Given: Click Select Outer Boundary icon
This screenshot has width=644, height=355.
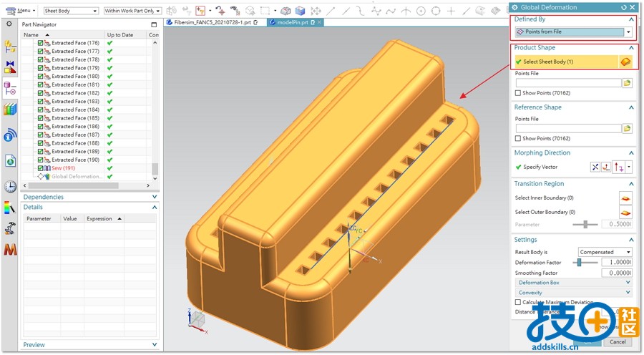Looking at the screenshot, I should [625, 213].
